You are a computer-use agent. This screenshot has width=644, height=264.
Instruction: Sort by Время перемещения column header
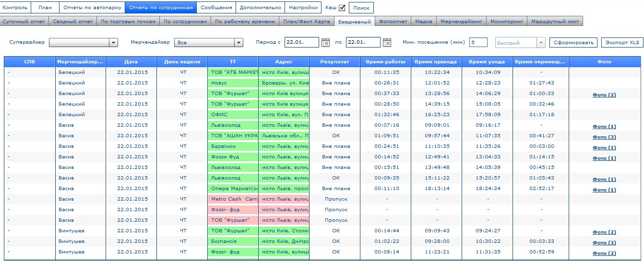(x=541, y=62)
